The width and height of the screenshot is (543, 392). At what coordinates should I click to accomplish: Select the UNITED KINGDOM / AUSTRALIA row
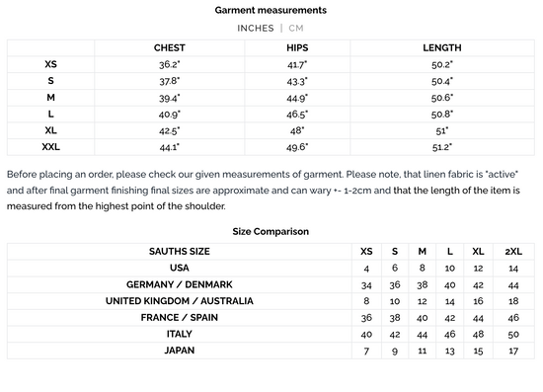(x=271, y=301)
